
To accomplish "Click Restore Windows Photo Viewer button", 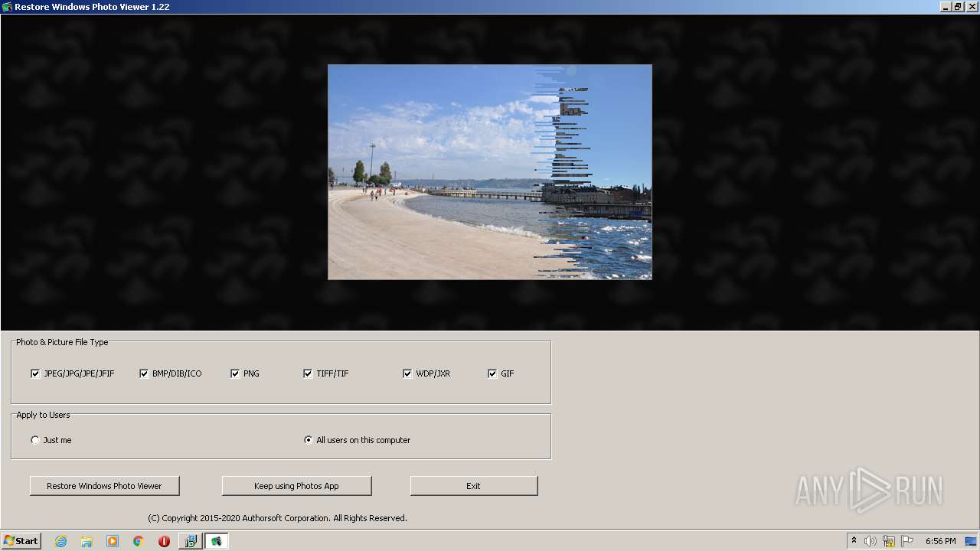I will pyautogui.click(x=104, y=486).
